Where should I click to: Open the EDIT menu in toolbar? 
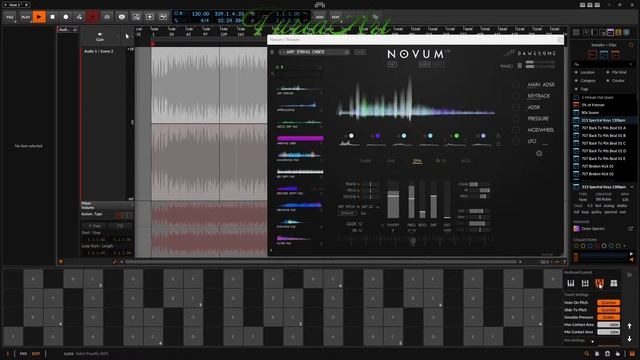[x=336, y=17]
